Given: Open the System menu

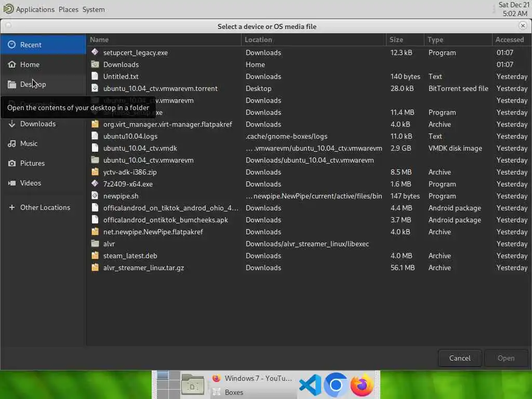Looking at the screenshot, I should coord(94,9).
